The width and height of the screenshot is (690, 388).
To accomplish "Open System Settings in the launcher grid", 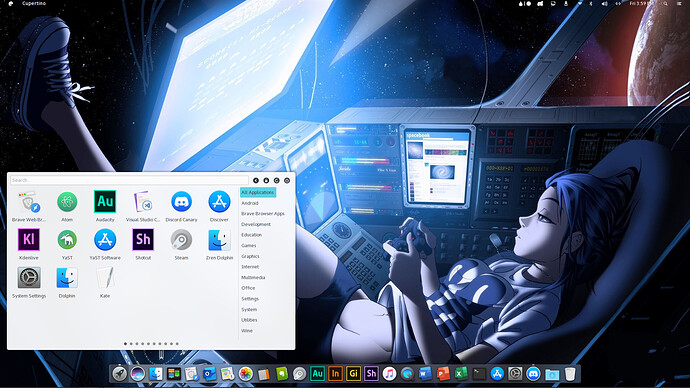I will tap(29, 282).
